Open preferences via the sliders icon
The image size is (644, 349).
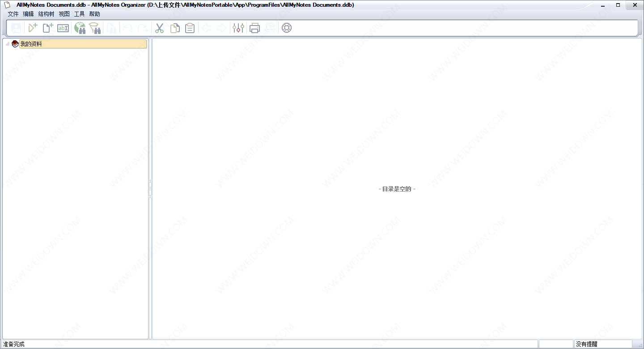tap(238, 28)
